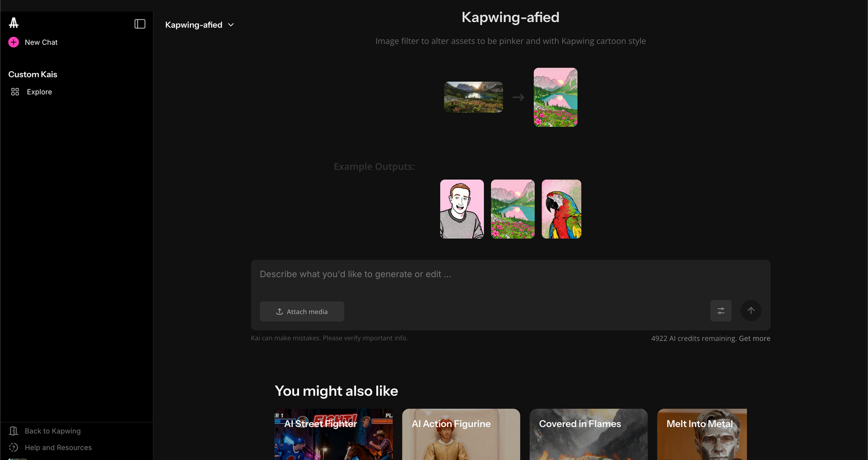Click the You might also like heading
Screen dimensions: 868x460
pyautogui.click(x=336, y=391)
